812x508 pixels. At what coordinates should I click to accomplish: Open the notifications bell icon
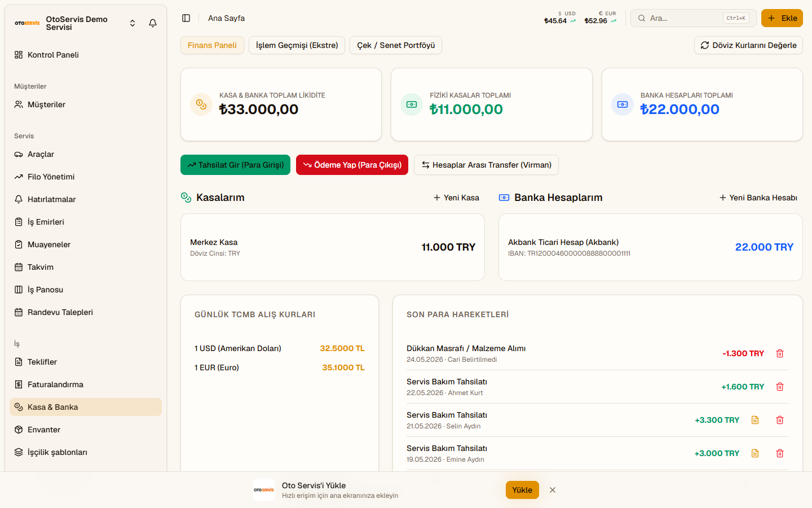153,23
